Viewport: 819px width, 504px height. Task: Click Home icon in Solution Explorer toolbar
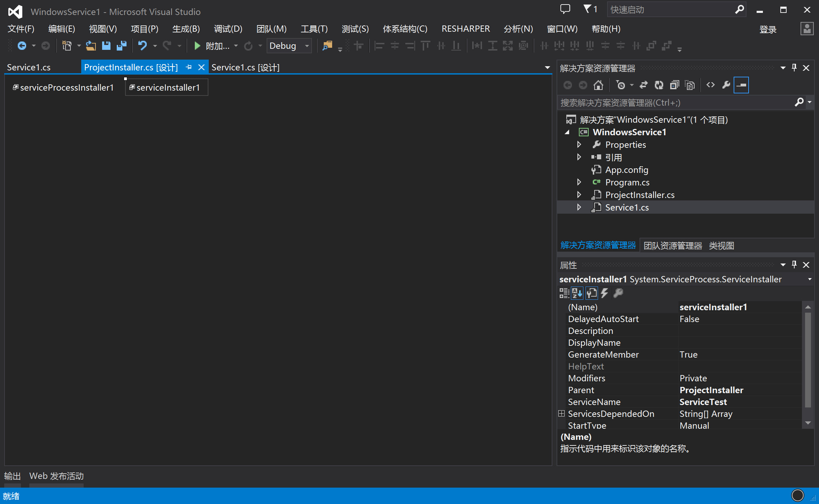[598, 85]
